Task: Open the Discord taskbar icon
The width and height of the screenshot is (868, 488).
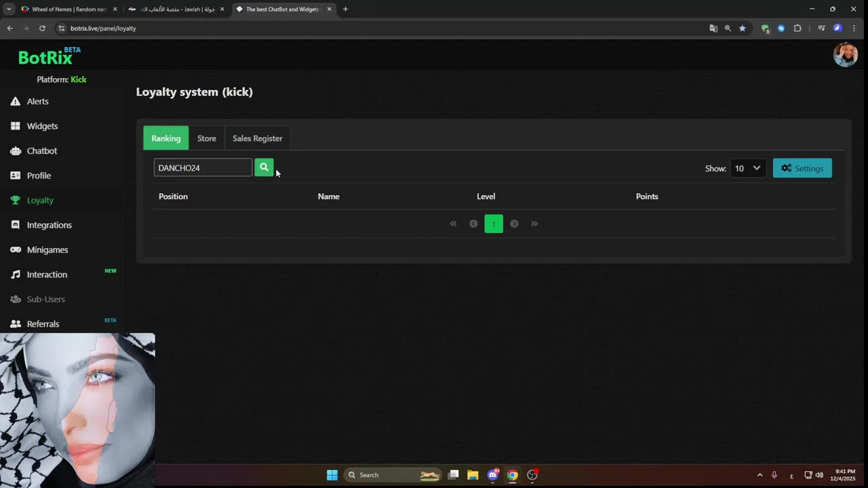Action: 493,475
